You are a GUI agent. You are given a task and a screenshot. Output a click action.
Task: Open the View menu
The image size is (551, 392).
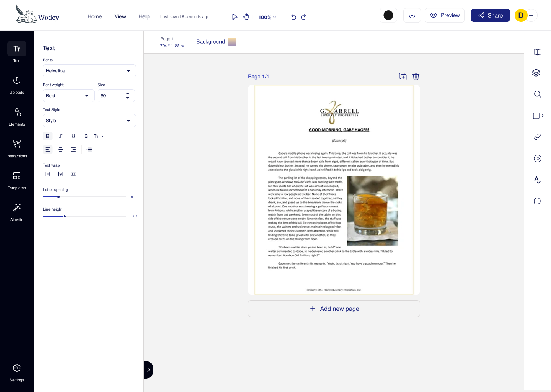(120, 16)
